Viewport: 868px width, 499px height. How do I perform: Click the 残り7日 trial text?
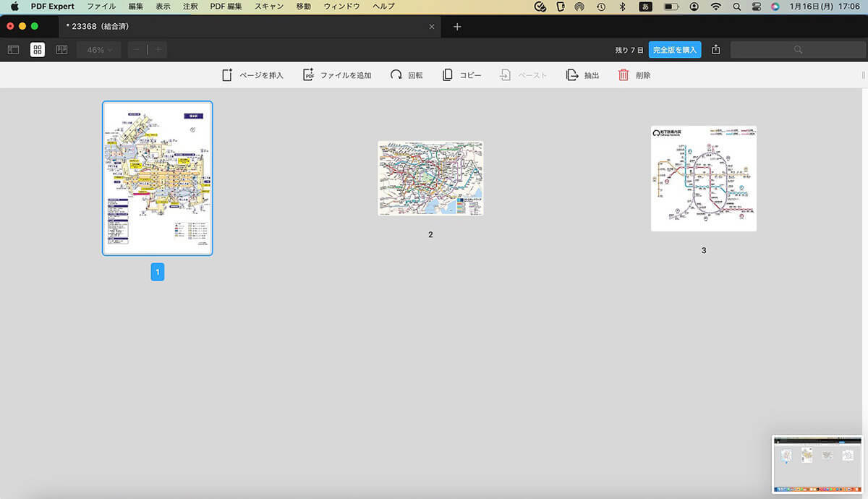point(629,50)
